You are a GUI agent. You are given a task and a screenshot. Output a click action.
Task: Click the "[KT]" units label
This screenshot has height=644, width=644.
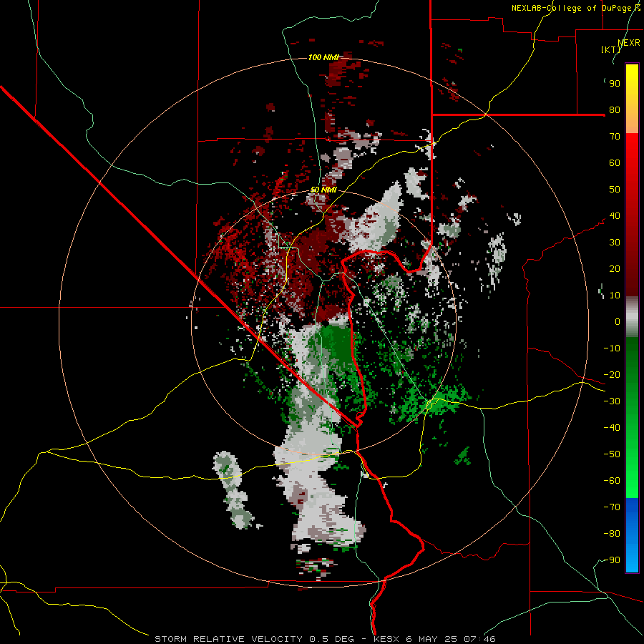coord(611,49)
